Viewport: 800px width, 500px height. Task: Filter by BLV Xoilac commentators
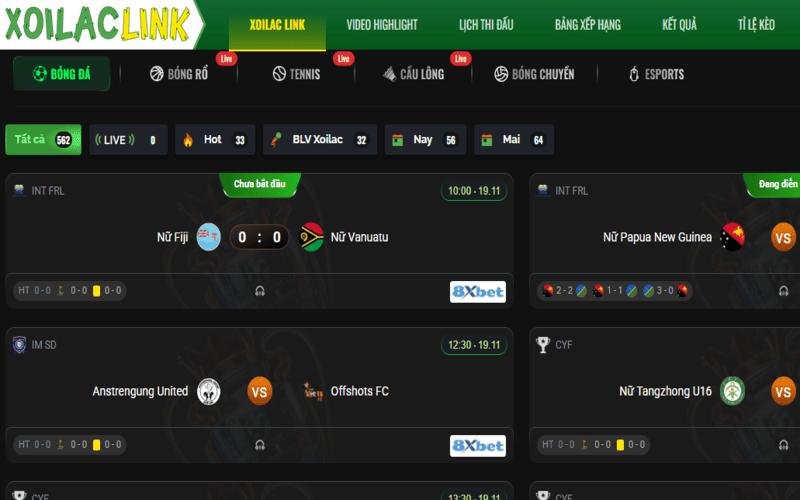point(320,140)
